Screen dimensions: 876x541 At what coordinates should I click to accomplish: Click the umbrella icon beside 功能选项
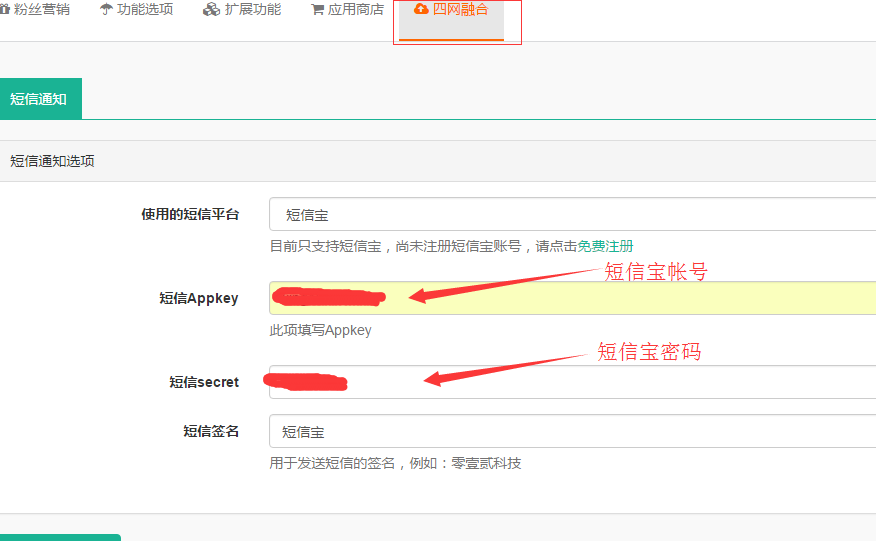(x=106, y=10)
